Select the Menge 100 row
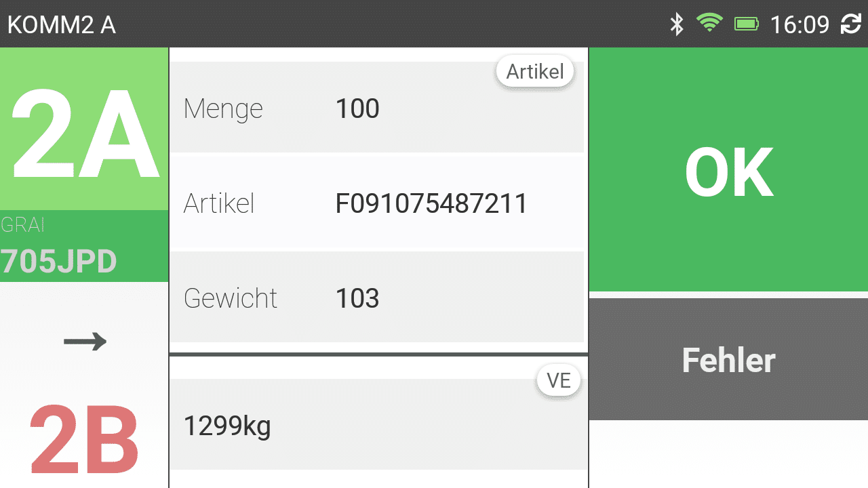The height and width of the screenshot is (488, 868). (x=377, y=108)
